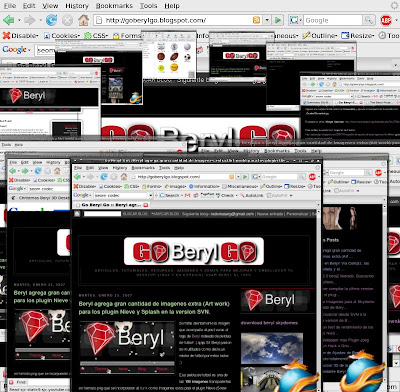Click Home icon in left Firefox window
The height and width of the screenshot is (392, 400).
[x=57, y=171]
